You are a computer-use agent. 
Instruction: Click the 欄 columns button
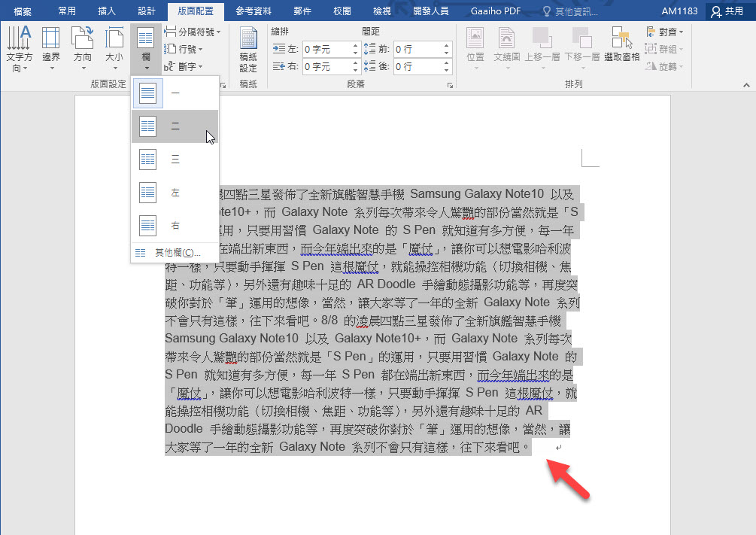(x=146, y=49)
